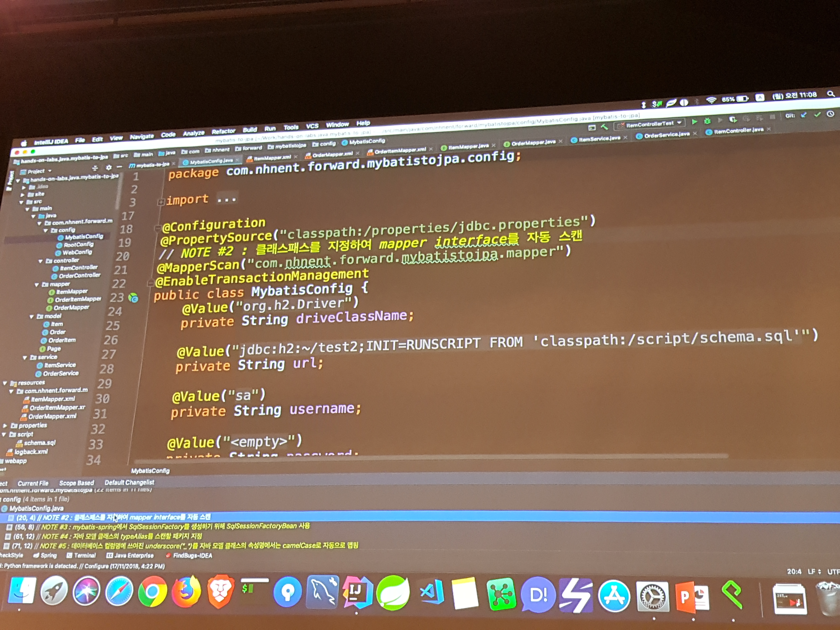Select RootConfig in the project tree
Image resolution: width=840 pixels, height=630 pixels.
[x=75, y=245]
